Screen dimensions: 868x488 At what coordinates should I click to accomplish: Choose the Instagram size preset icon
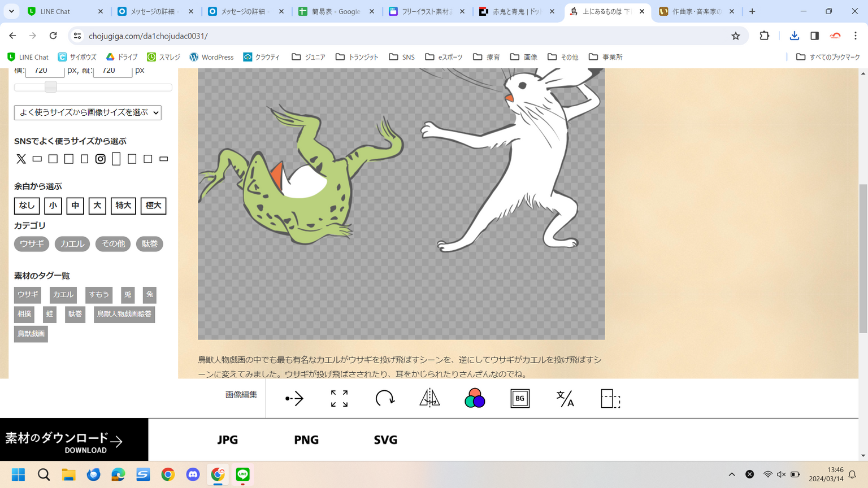tap(101, 159)
